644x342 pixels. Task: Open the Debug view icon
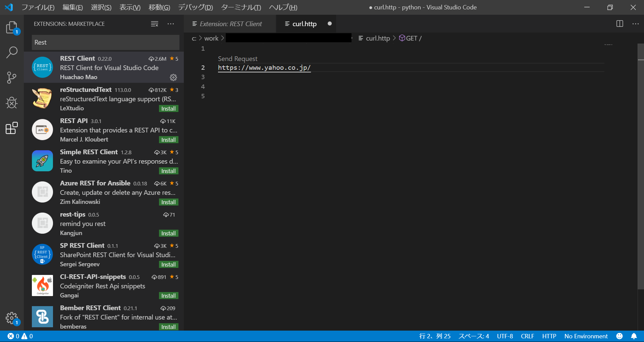click(12, 103)
